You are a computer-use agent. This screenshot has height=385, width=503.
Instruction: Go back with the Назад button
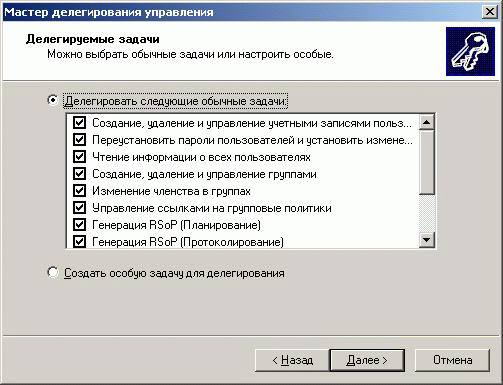(292, 360)
